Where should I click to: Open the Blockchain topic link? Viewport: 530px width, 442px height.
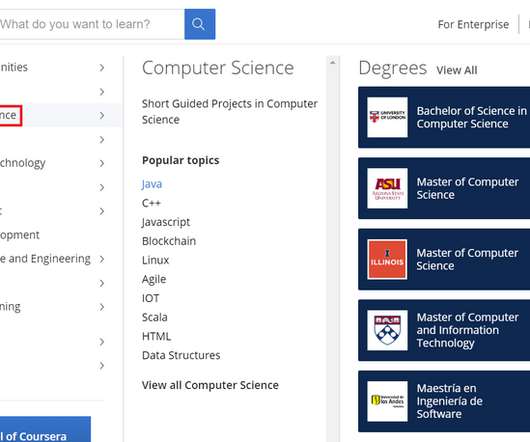tap(169, 241)
